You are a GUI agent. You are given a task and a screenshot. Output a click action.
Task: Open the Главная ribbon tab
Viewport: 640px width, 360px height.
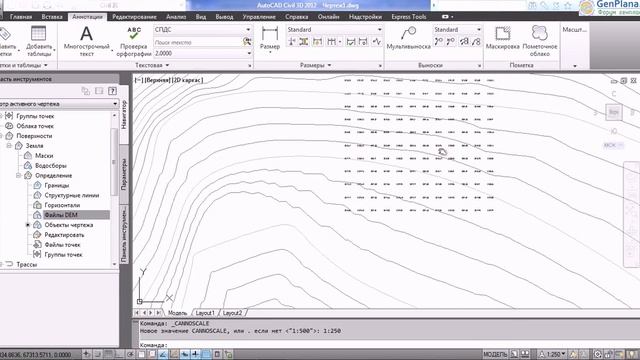point(21,17)
